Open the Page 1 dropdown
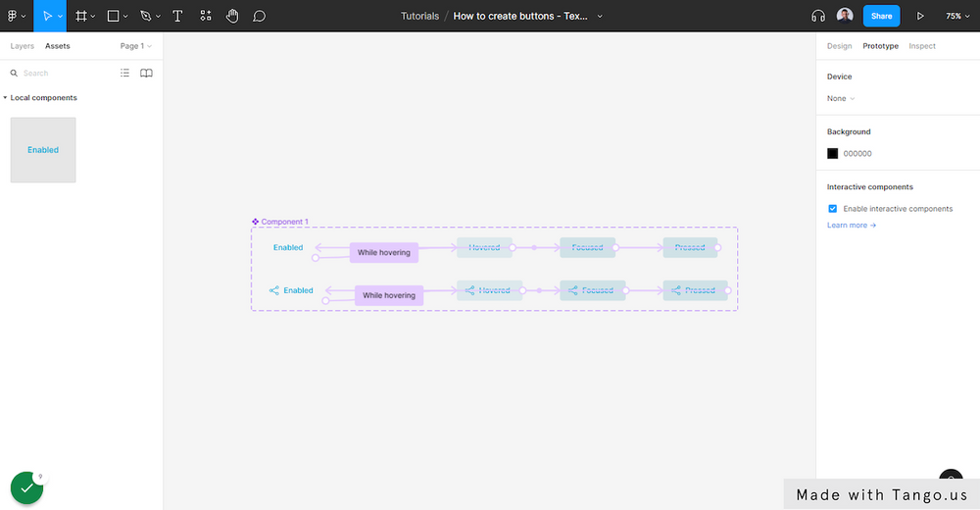The width and height of the screenshot is (980, 510). click(135, 46)
